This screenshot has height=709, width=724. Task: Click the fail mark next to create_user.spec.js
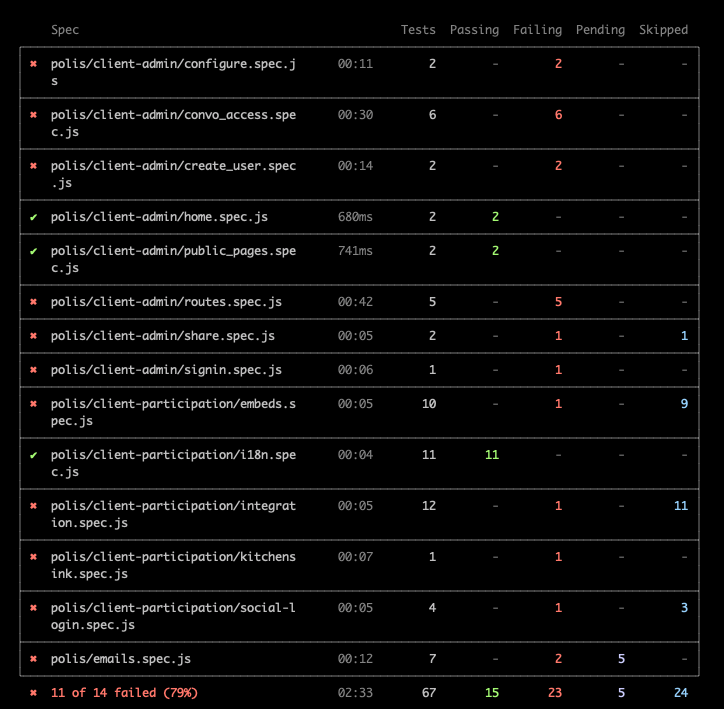coord(33,166)
